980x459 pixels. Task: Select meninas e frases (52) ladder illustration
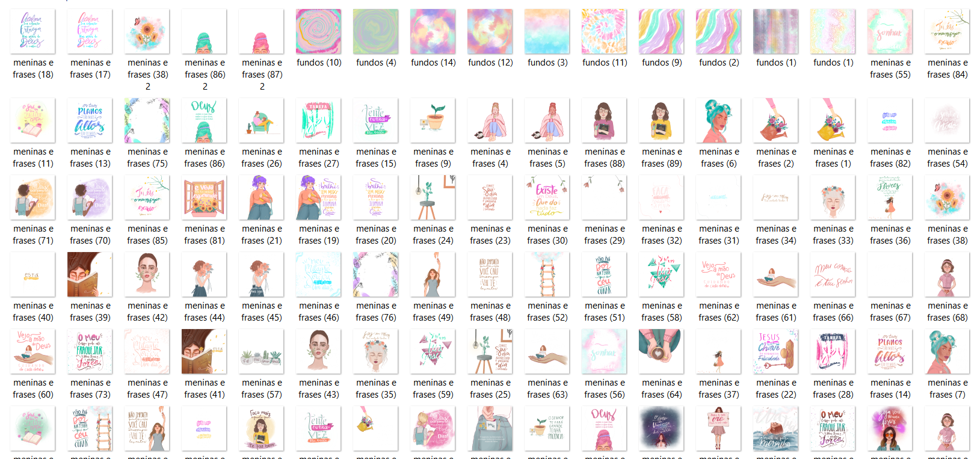pyautogui.click(x=547, y=274)
